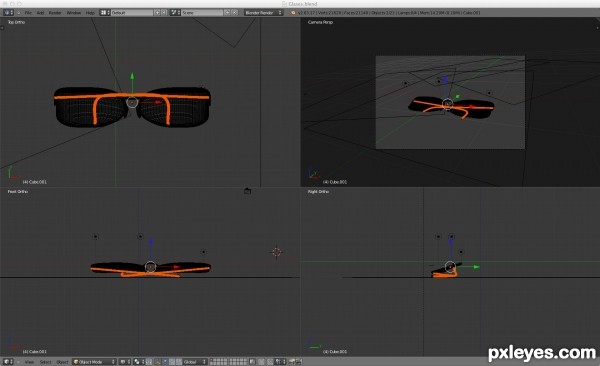This screenshot has width=600, height=366.
Task: Open the viewport shading mode selector
Action: point(124,362)
